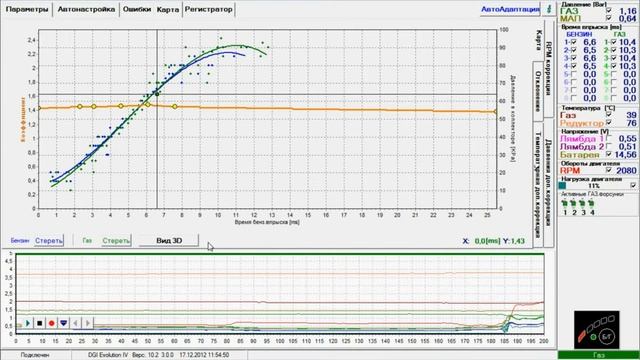Viewport: 640px width, 360px height.
Task: Enable the Лямбда 1 voltage checkbox
Action: click(x=609, y=138)
